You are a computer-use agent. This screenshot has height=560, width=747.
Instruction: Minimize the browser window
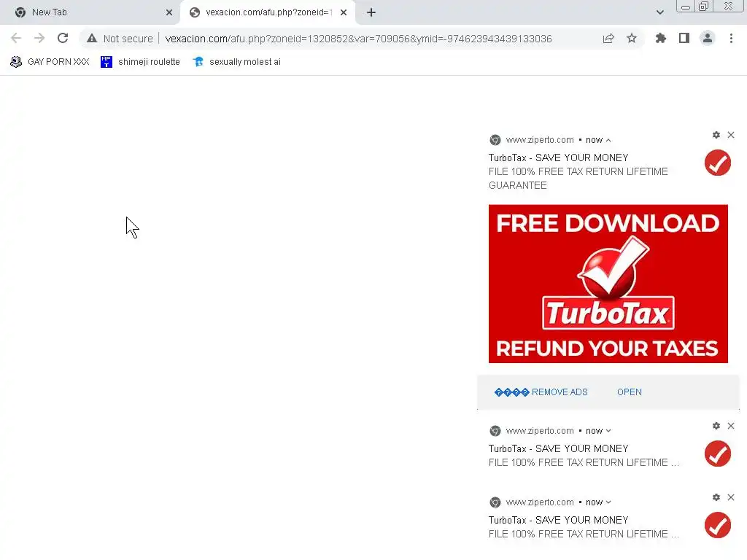pos(685,7)
